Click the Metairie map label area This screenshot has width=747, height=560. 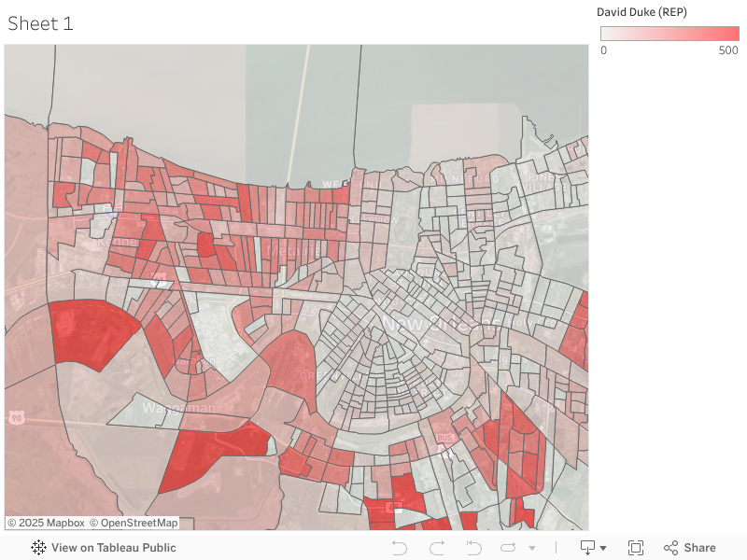293,250
